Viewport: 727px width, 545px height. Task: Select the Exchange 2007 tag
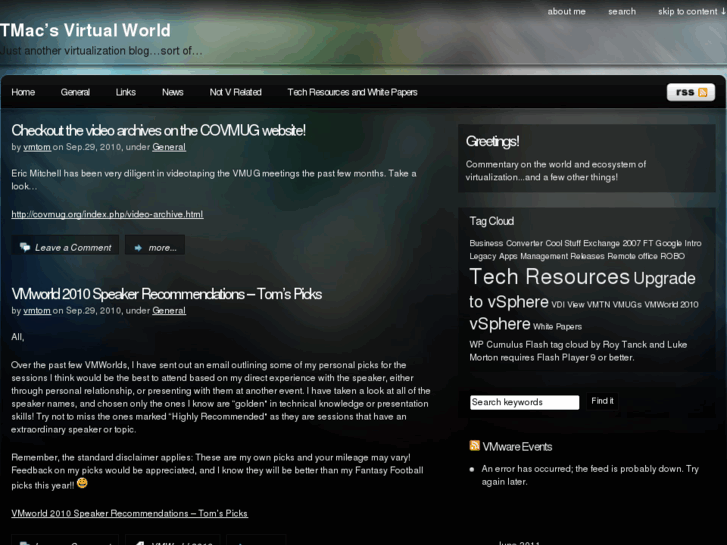pyautogui.click(x=612, y=243)
